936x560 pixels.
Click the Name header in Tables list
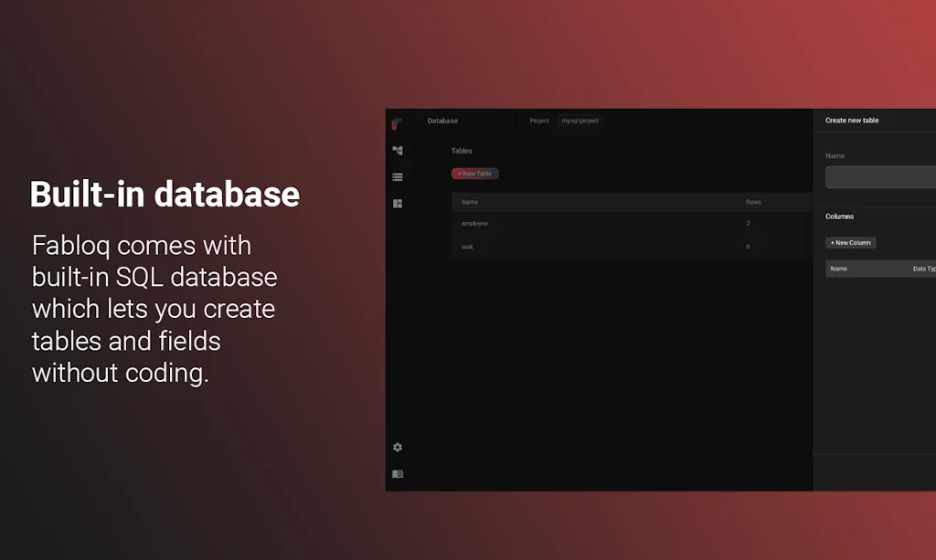[469, 202]
